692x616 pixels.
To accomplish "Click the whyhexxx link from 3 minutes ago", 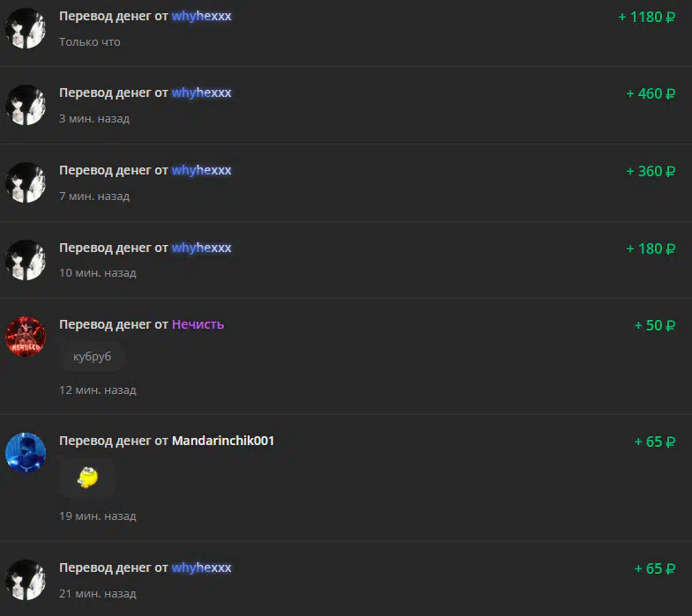I will [201, 93].
